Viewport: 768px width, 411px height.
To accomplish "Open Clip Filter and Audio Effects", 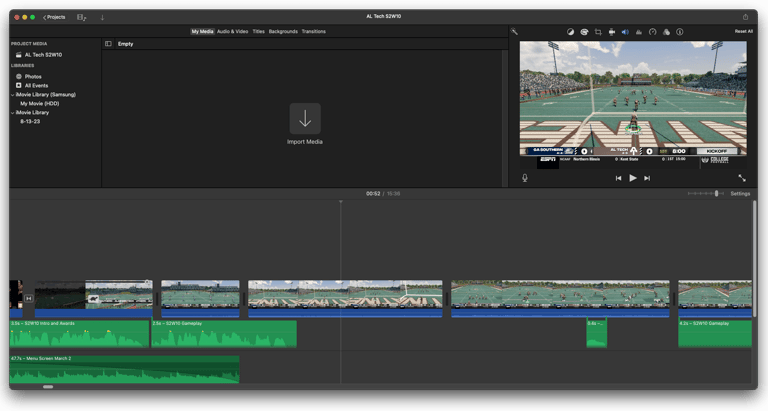I will point(666,32).
